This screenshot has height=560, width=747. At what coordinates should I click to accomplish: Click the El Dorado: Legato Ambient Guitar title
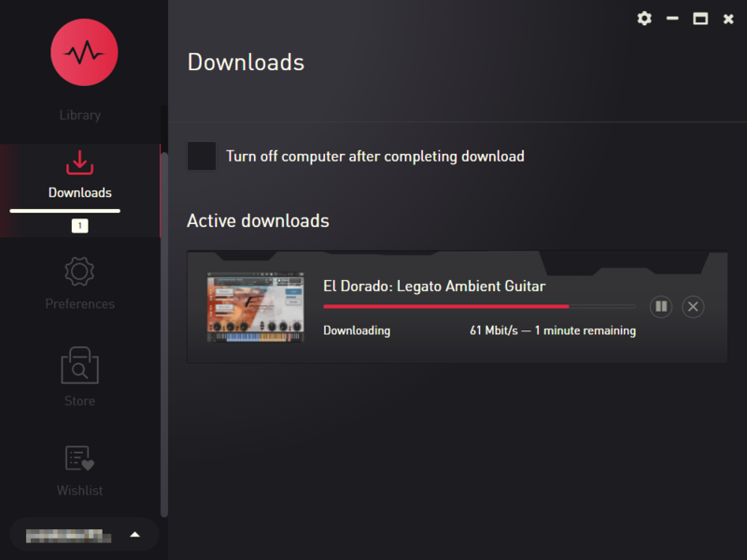[x=434, y=287]
